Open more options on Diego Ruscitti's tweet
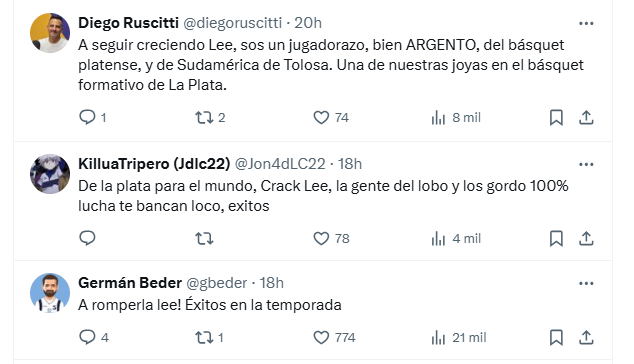634x364 pixels. [586, 23]
